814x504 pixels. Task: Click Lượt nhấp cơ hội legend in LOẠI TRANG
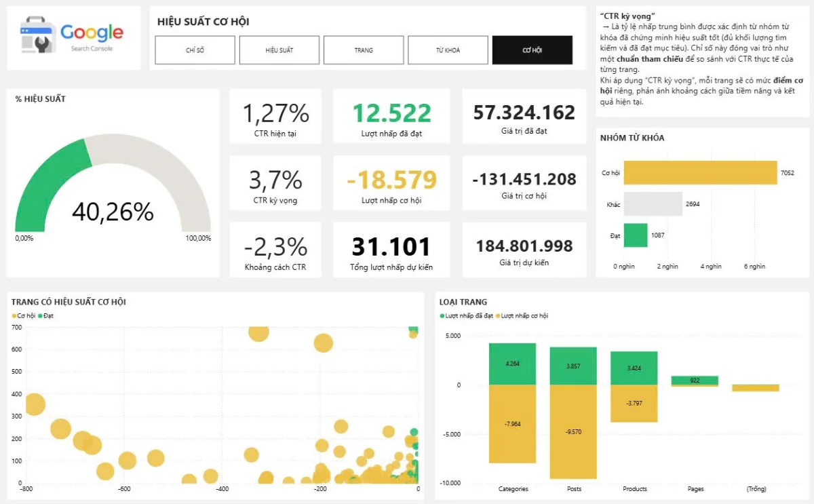click(x=523, y=316)
